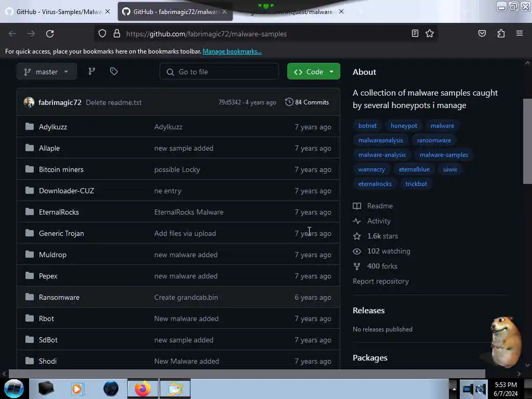Open the EternalRocks folder

tap(59, 212)
